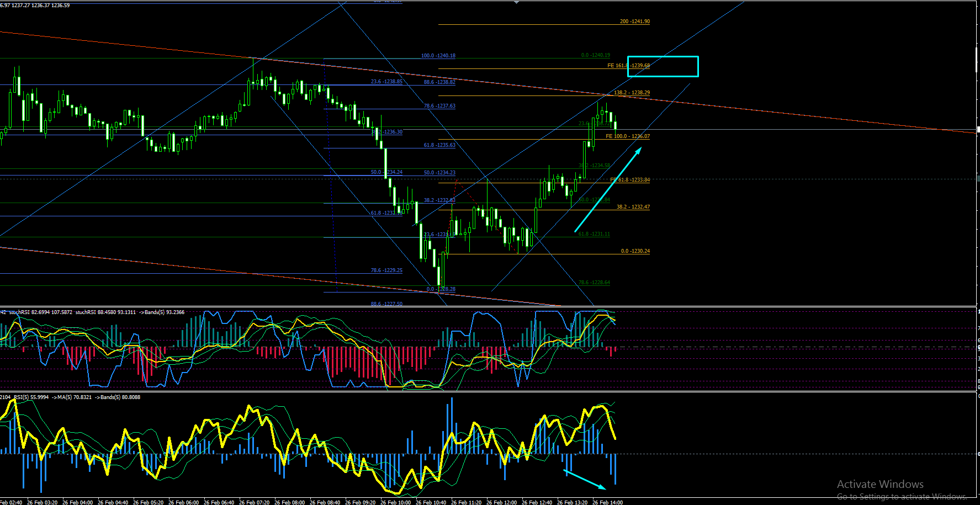Select the "61.8 -1235.63" Fibonacci level label
Screen dimensions: 980x505
tap(439, 145)
